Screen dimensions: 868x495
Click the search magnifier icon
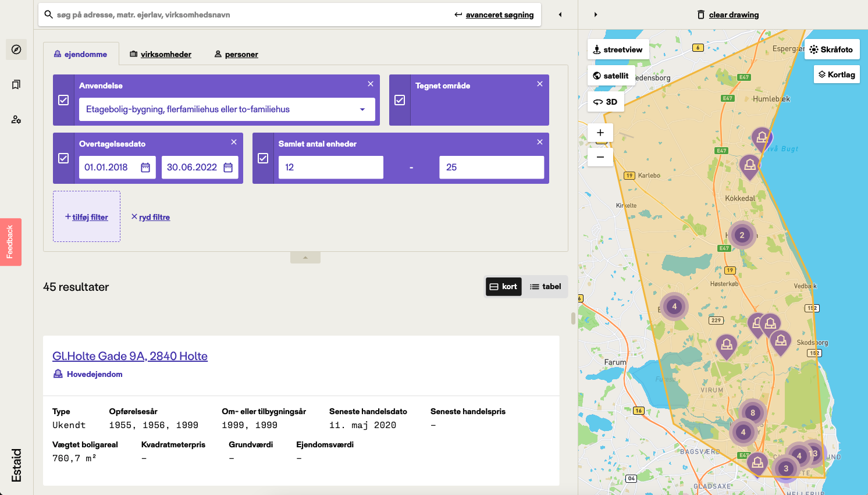pyautogui.click(x=49, y=15)
